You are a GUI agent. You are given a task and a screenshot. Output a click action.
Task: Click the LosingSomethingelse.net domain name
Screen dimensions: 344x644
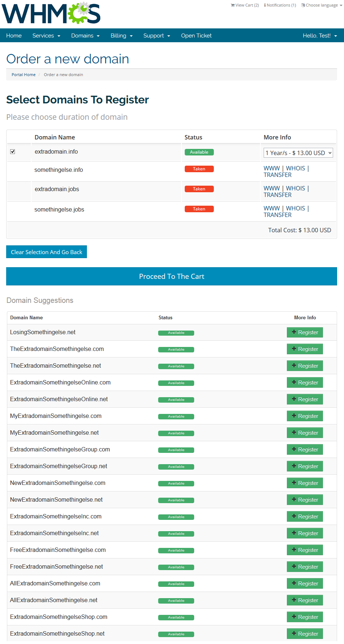pos(43,332)
